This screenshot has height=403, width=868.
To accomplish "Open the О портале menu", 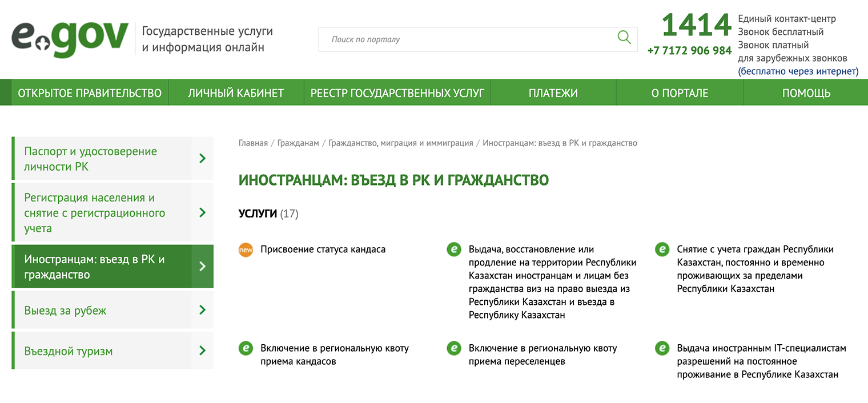I will (680, 93).
